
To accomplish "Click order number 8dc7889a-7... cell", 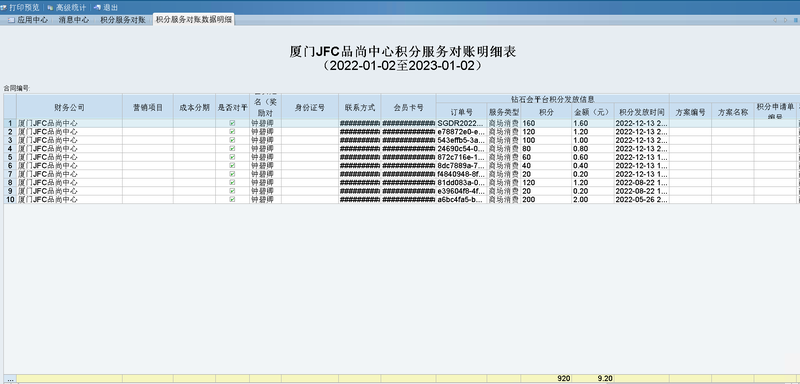I will 461,165.
